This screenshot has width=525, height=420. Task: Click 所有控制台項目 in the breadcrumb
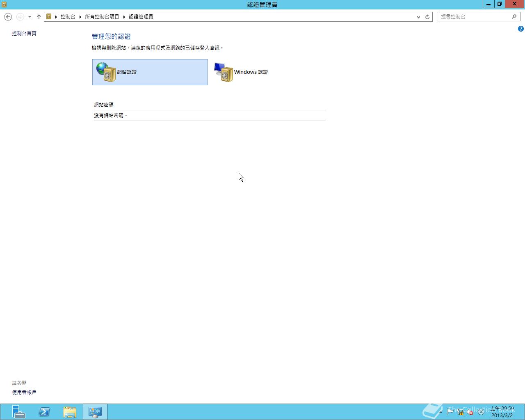point(102,17)
